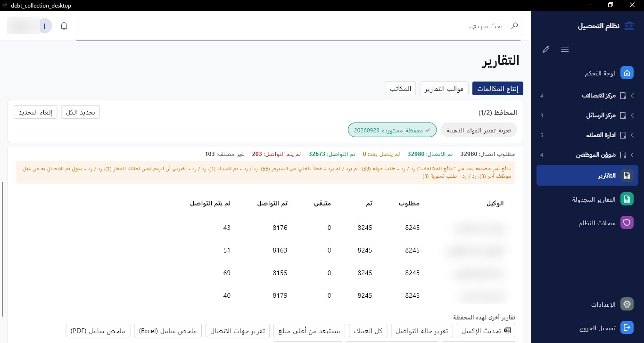644x343 pixels.
Task: Click the 8155 cell value
Action: pyautogui.click(x=280, y=273)
